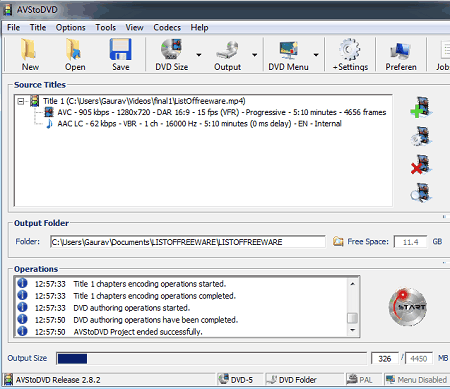Open the Codecs menu
The image size is (450, 389).
[x=167, y=27]
